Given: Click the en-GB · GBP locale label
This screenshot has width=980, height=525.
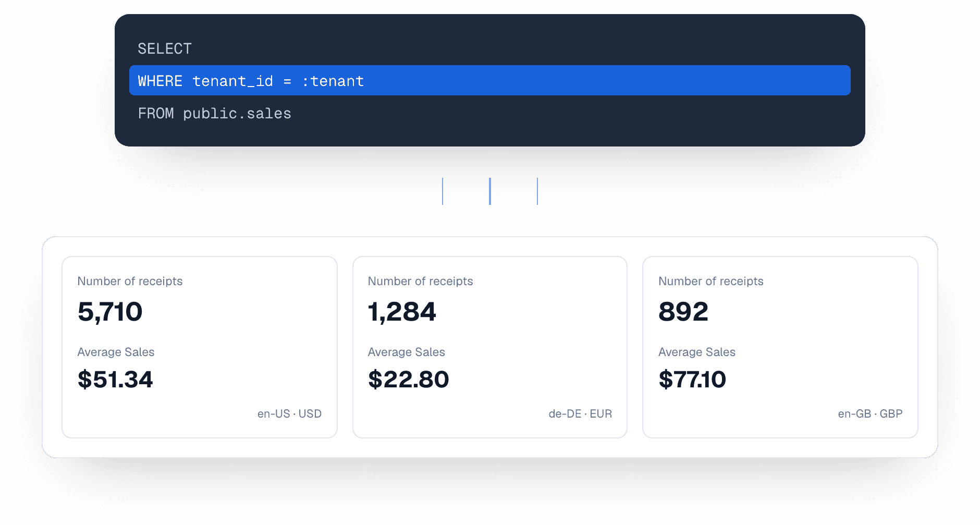Looking at the screenshot, I should (870, 413).
